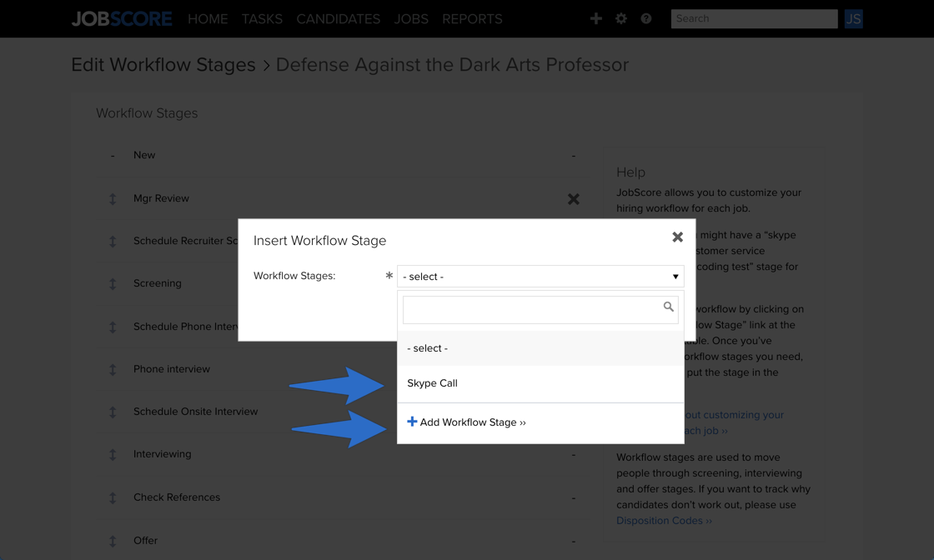
Task: Open the plus add menu in header
Action: pos(595,18)
